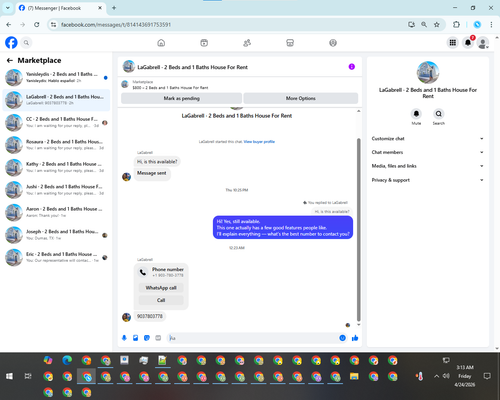Open Eric conversation
The width and height of the screenshot is (500, 400).
point(56,257)
